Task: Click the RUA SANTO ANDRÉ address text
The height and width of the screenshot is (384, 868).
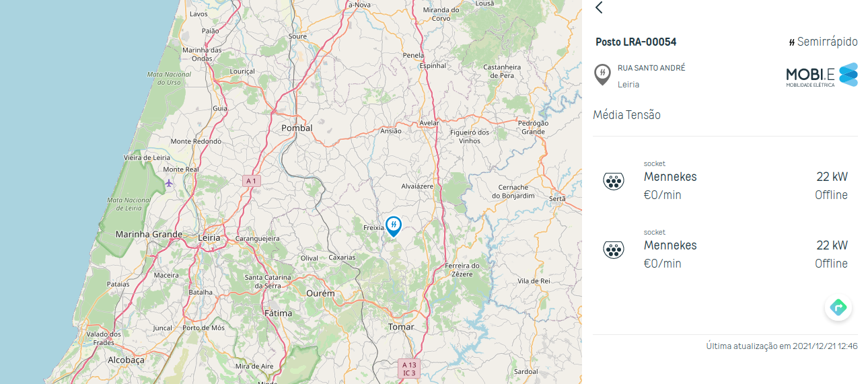Action: tap(651, 68)
